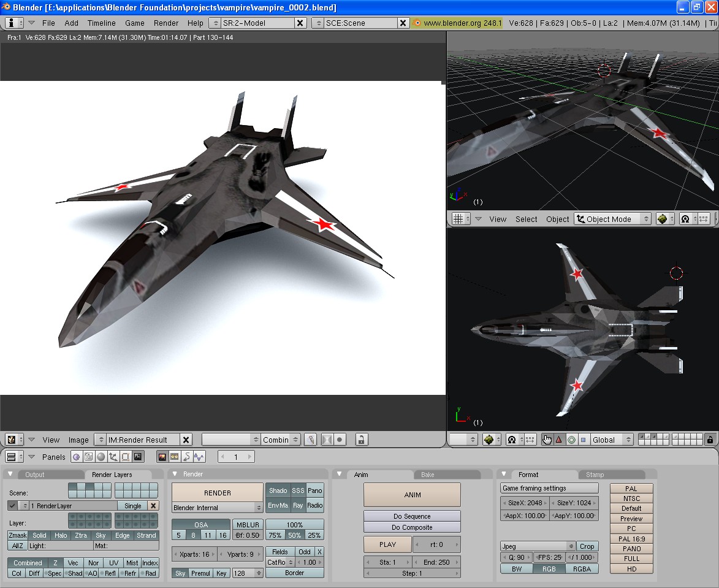The width and height of the screenshot is (719, 588).
Task: Select the rotate manipulator ring icon
Action: 571,440
